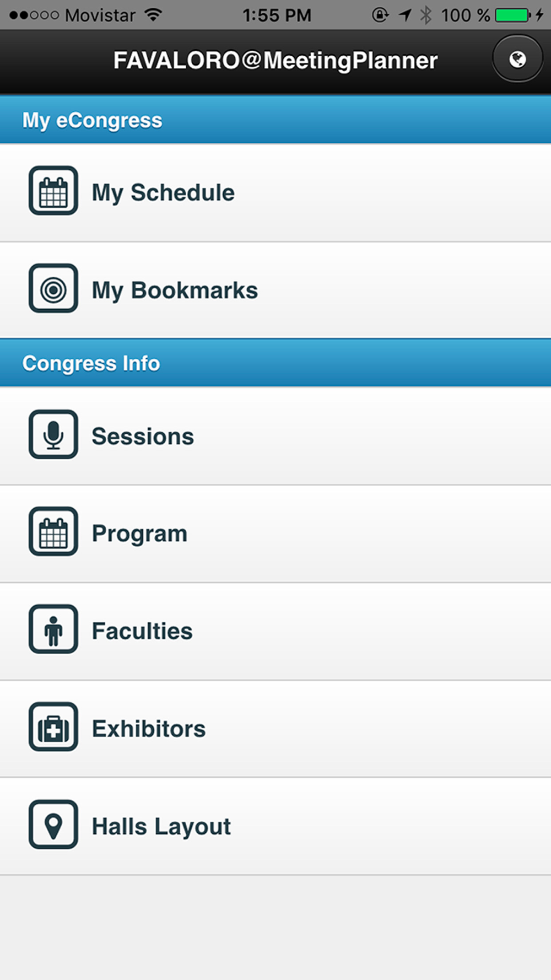Tap the My eCongress section header
The width and height of the screenshot is (551, 980).
pos(275,120)
